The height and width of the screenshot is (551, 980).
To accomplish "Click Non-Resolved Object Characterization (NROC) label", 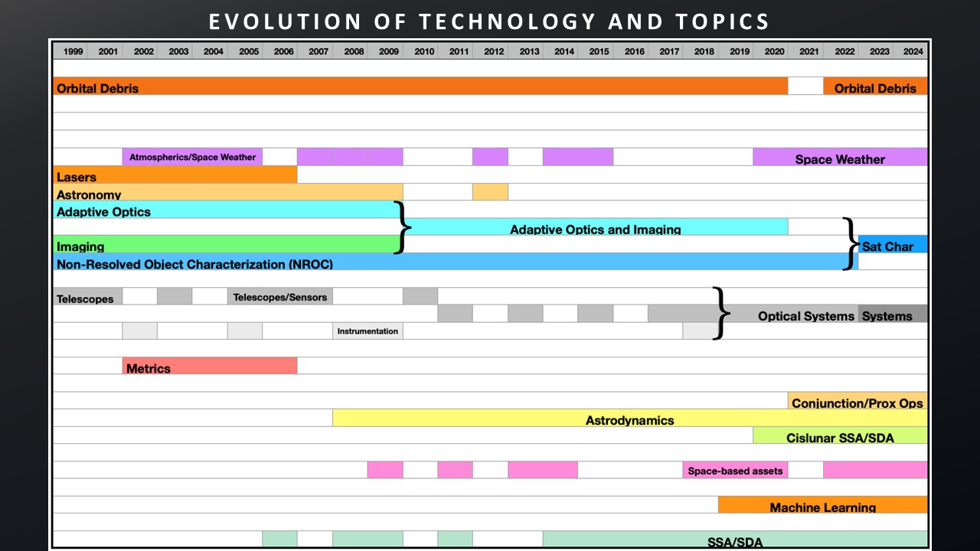I will tap(194, 264).
